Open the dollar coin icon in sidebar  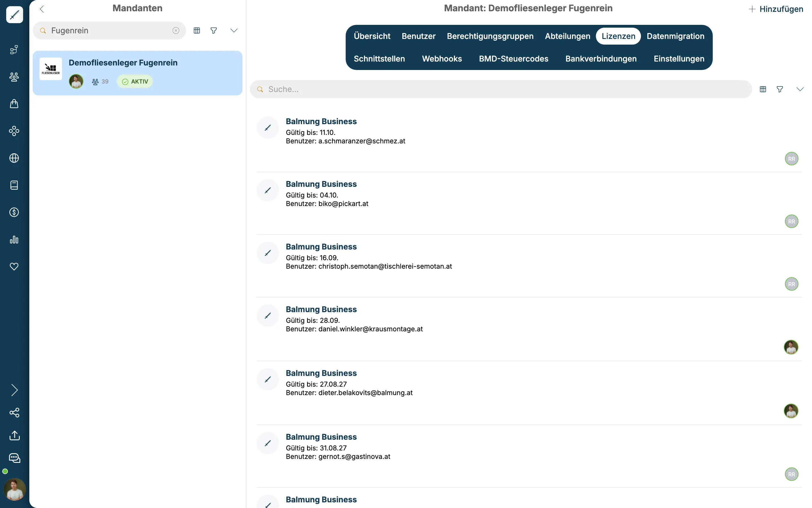pos(14,212)
